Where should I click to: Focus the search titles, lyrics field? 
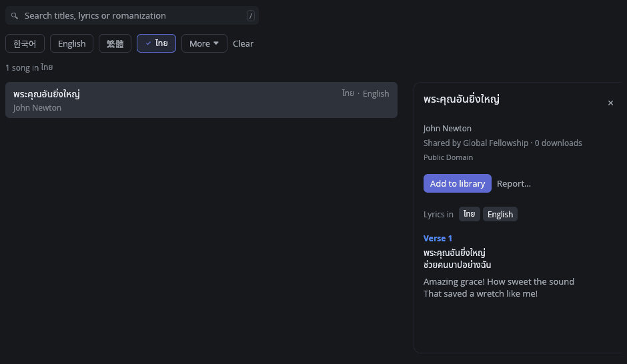pos(132,15)
